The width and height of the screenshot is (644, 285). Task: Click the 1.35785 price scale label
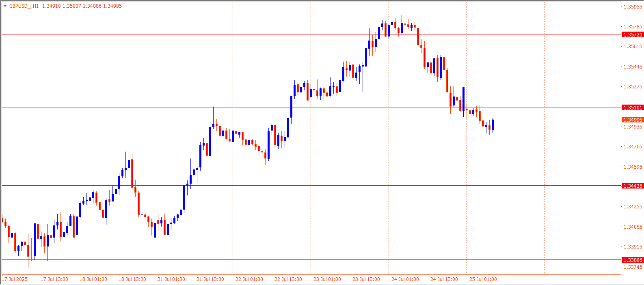point(633,27)
